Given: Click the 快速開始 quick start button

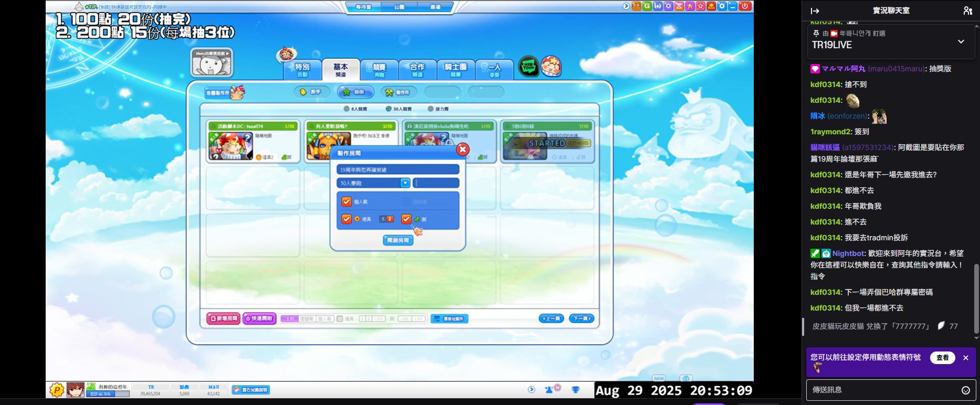Looking at the screenshot, I should [259, 318].
